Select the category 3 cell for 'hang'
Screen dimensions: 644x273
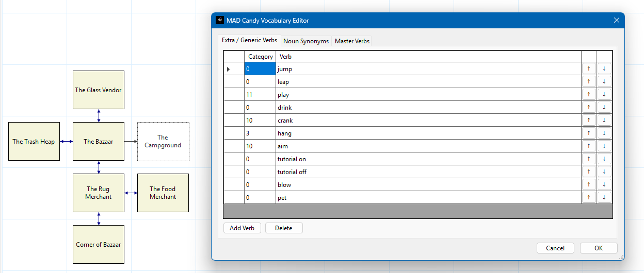point(260,133)
